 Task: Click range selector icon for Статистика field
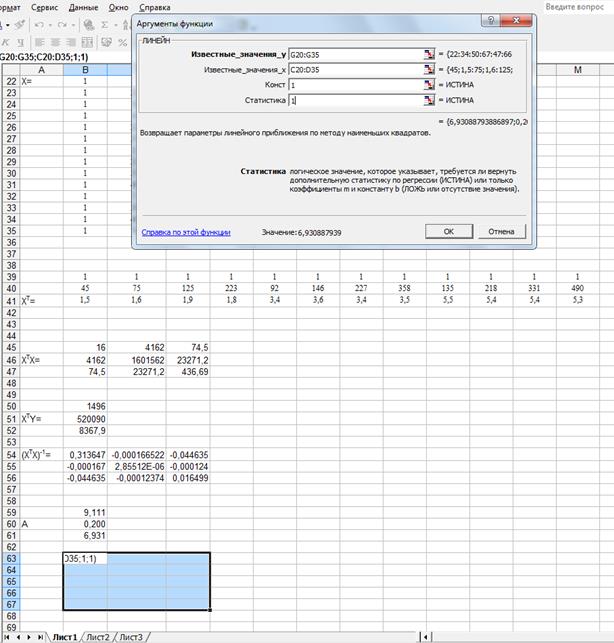click(x=429, y=100)
